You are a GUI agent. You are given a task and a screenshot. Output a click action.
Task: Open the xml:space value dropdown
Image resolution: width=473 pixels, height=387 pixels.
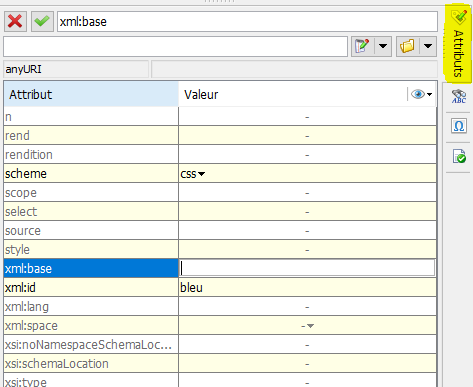click(310, 326)
